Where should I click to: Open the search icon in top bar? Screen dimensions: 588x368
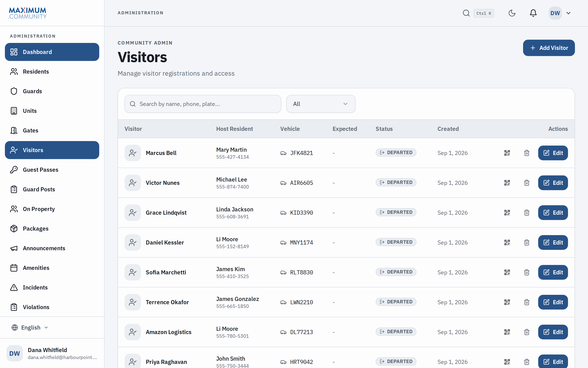click(x=466, y=13)
